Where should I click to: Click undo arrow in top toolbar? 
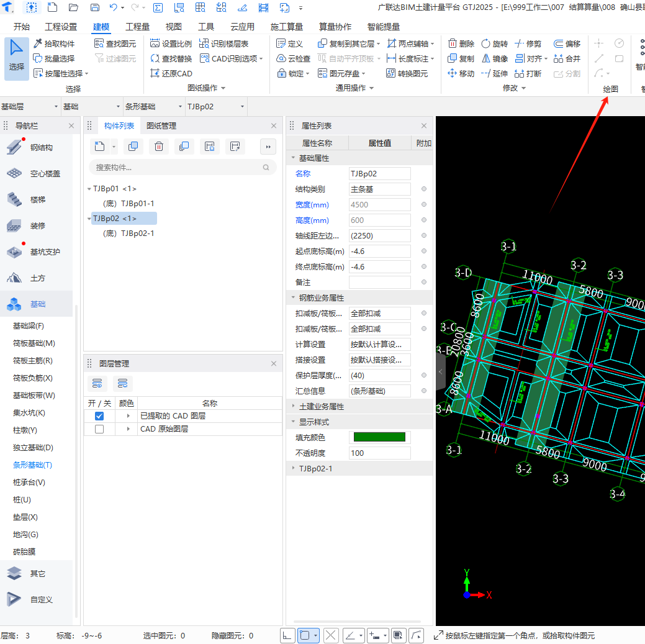point(113,7)
